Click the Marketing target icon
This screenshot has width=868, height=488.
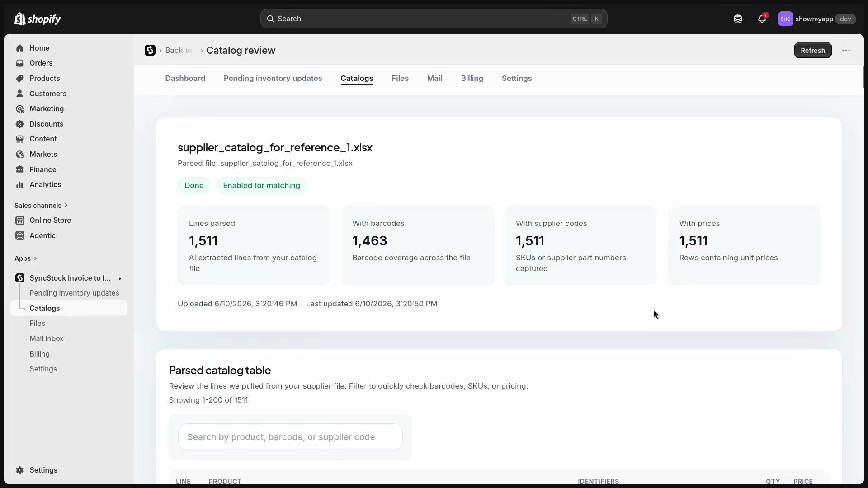click(x=19, y=109)
